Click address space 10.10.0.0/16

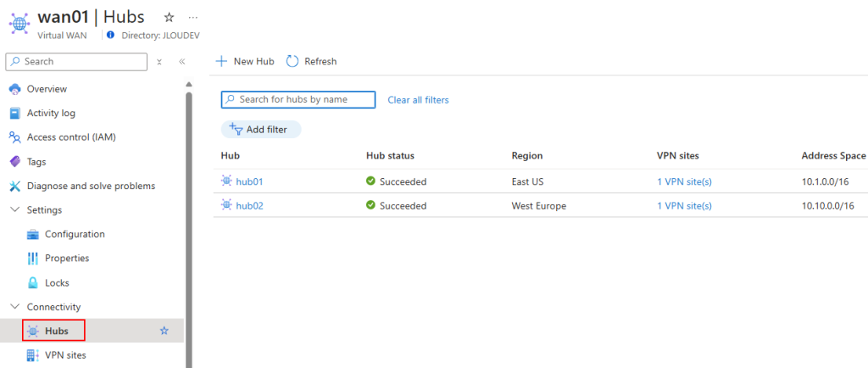click(828, 206)
